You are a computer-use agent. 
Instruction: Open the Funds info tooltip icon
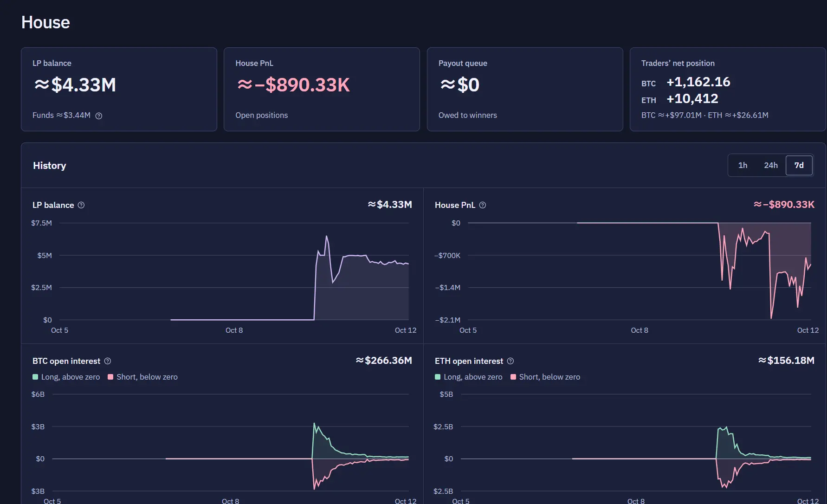99,116
